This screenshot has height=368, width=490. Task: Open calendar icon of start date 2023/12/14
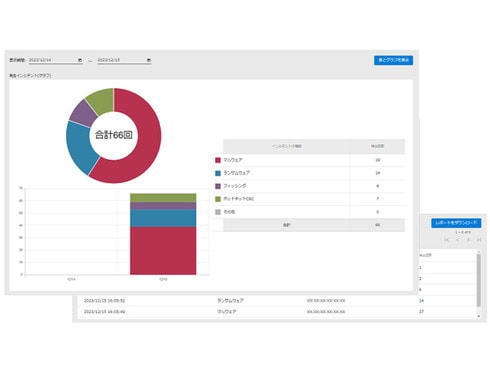click(80, 60)
